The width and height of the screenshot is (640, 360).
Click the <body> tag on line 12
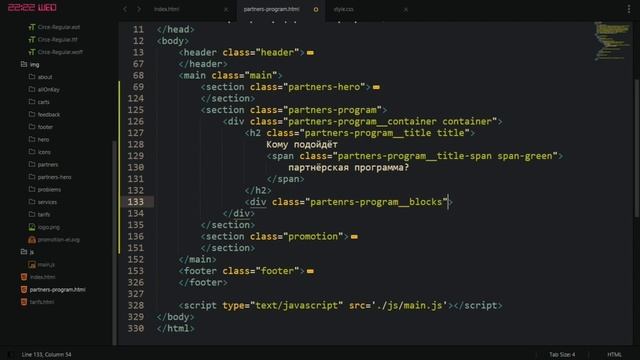click(x=173, y=41)
